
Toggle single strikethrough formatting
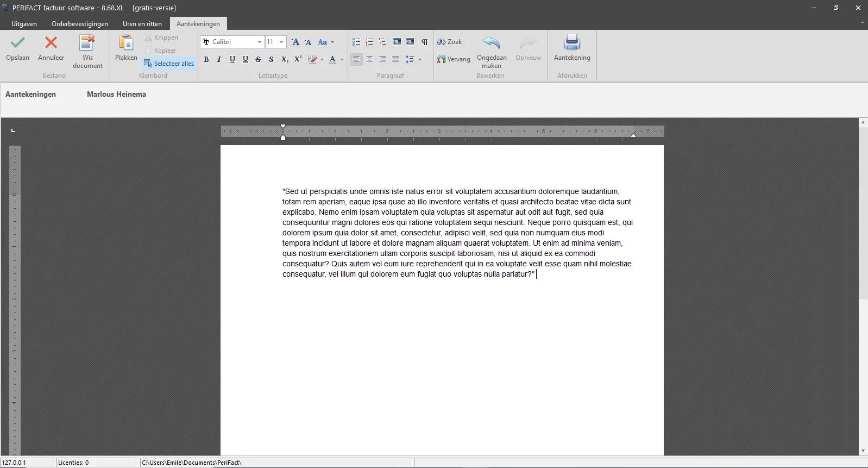click(259, 59)
